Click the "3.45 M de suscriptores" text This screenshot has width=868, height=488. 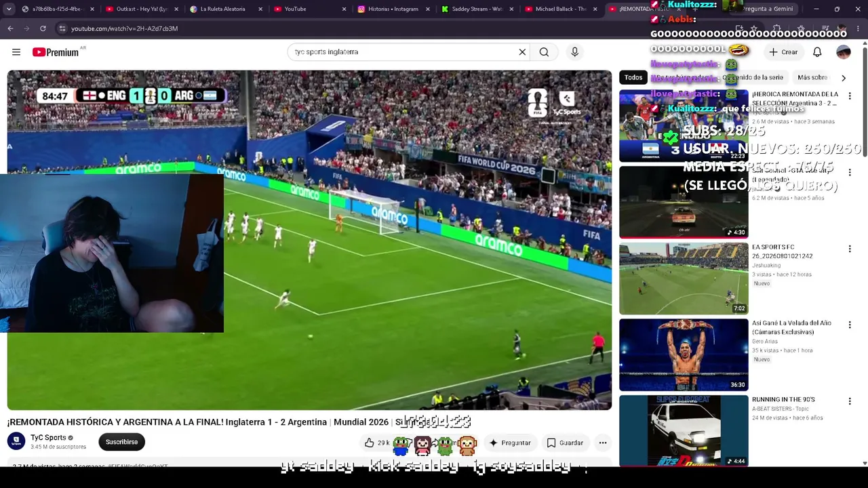point(58,447)
